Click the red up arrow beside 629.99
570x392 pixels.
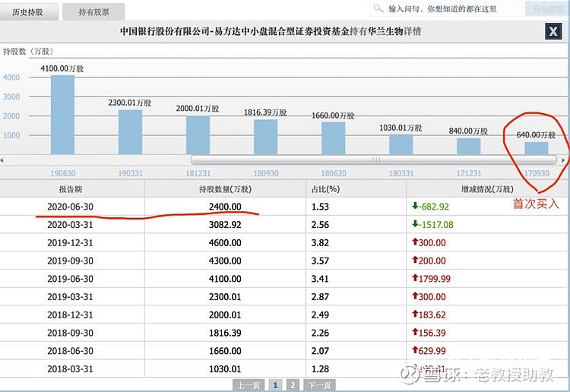pos(415,351)
